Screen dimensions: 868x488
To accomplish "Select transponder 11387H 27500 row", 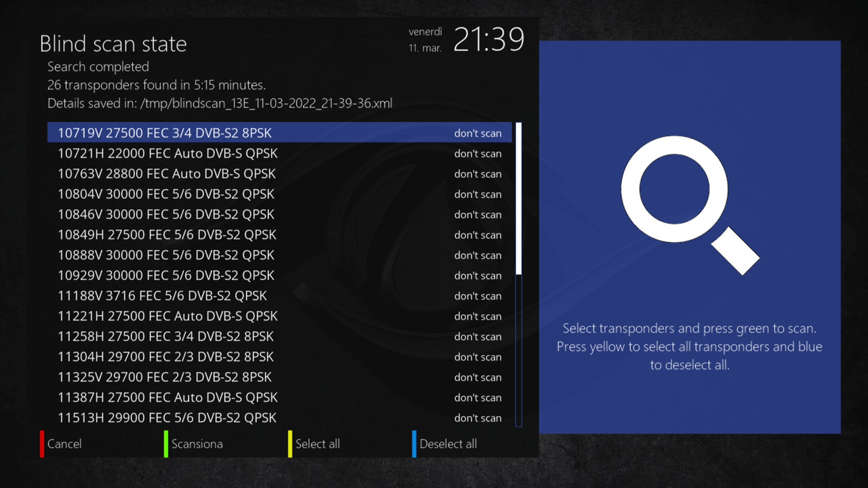I will tap(279, 397).
